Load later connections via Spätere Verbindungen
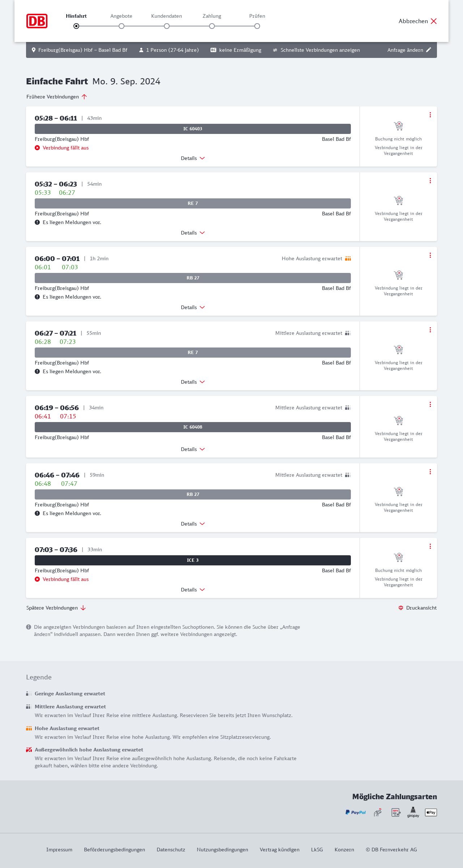 (x=56, y=608)
